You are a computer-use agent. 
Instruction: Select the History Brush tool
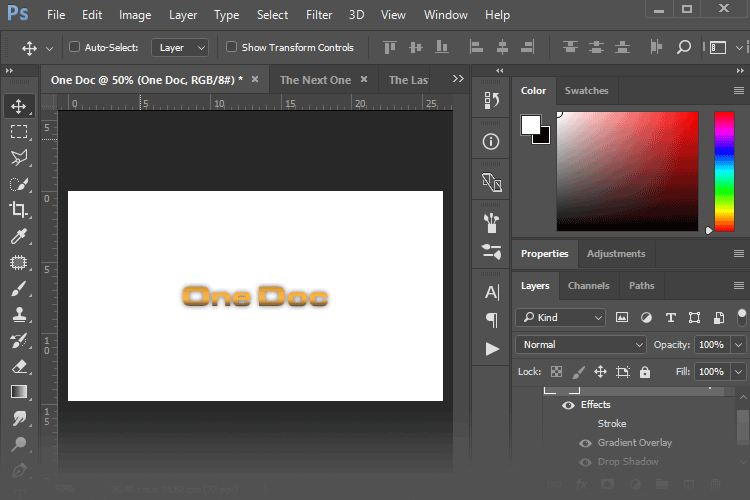pyautogui.click(x=19, y=341)
